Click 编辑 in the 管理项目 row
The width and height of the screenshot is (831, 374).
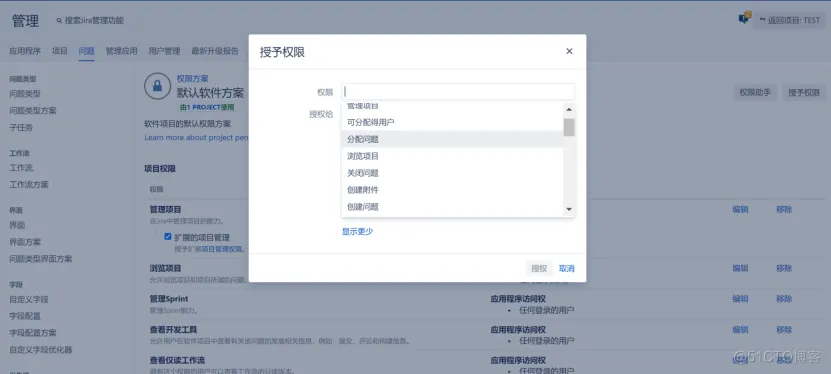740,209
